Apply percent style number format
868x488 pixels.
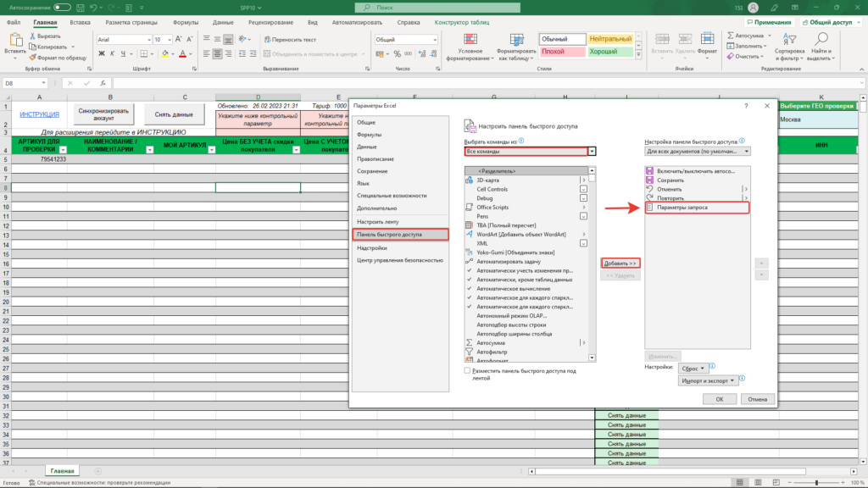pos(397,53)
